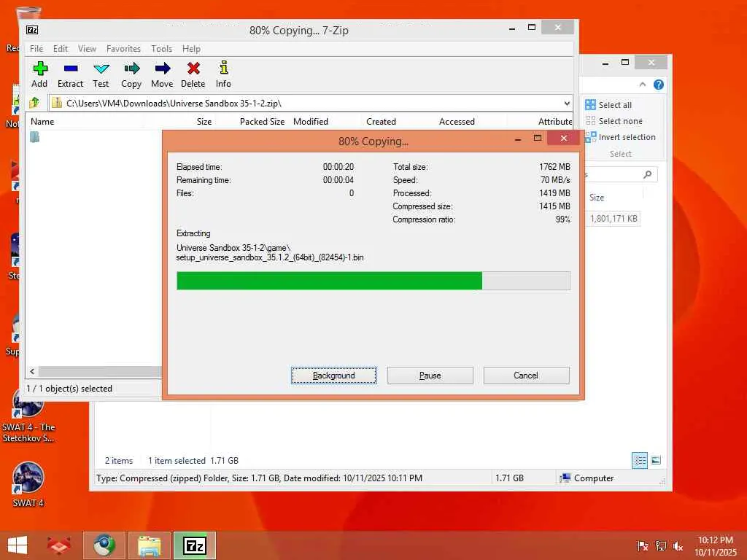This screenshot has height=560, width=747.
Task: Choose the Move toolbar icon
Action: [x=162, y=74]
